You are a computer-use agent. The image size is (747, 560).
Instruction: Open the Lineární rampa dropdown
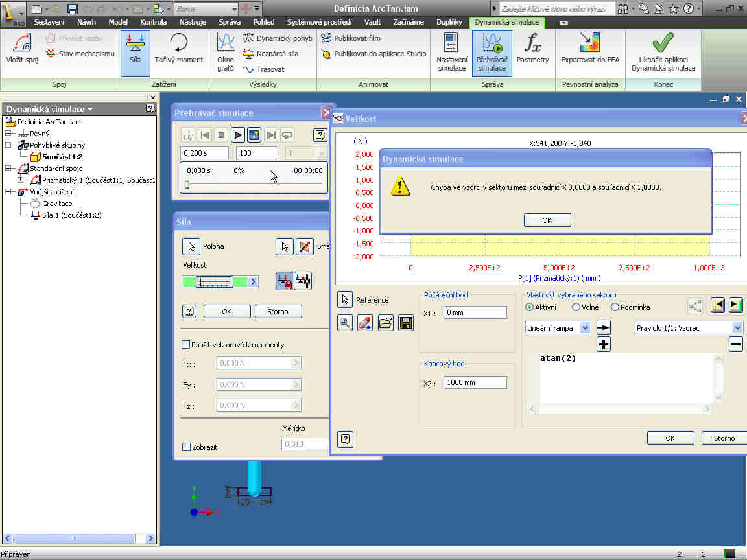(586, 327)
